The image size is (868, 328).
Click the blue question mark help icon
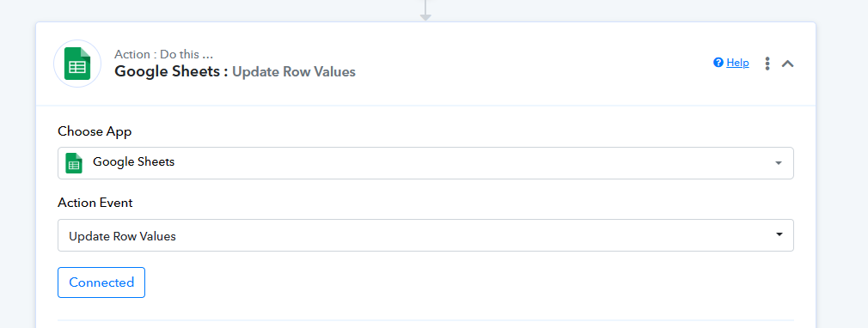(718, 63)
